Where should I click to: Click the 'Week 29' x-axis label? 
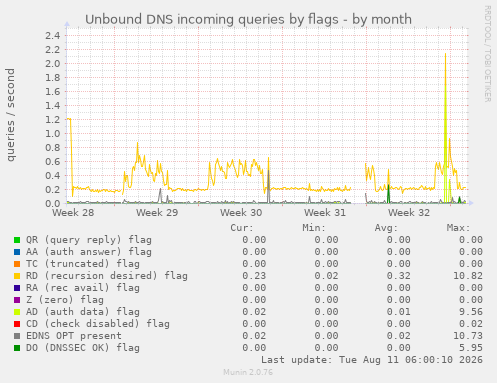click(x=157, y=213)
